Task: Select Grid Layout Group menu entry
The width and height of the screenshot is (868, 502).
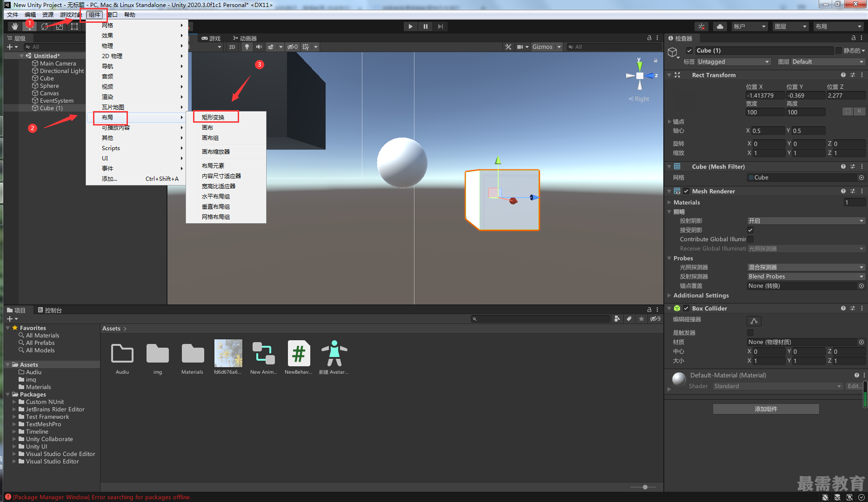Action: [x=216, y=217]
